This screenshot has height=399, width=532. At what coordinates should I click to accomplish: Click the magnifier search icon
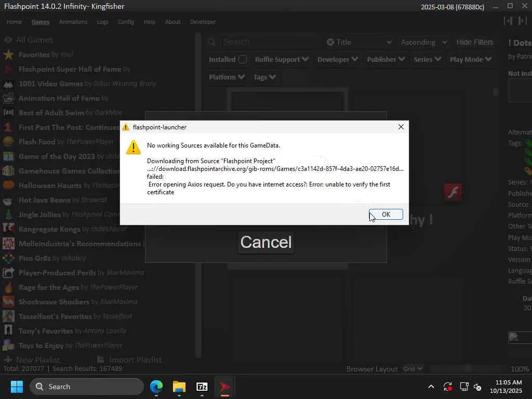click(x=211, y=42)
